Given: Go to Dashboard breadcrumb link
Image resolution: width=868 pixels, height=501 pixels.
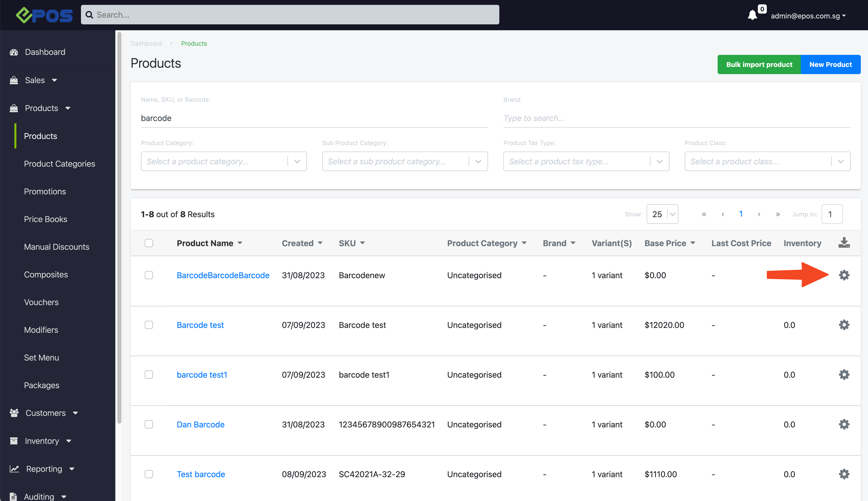Looking at the screenshot, I should (146, 43).
